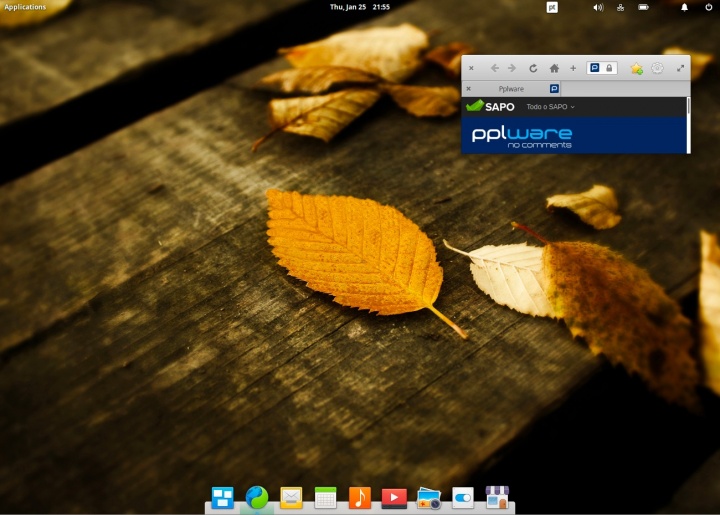The height and width of the screenshot is (515, 720).
Task: Launch the Music app in dock
Action: pyautogui.click(x=359, y=497)
